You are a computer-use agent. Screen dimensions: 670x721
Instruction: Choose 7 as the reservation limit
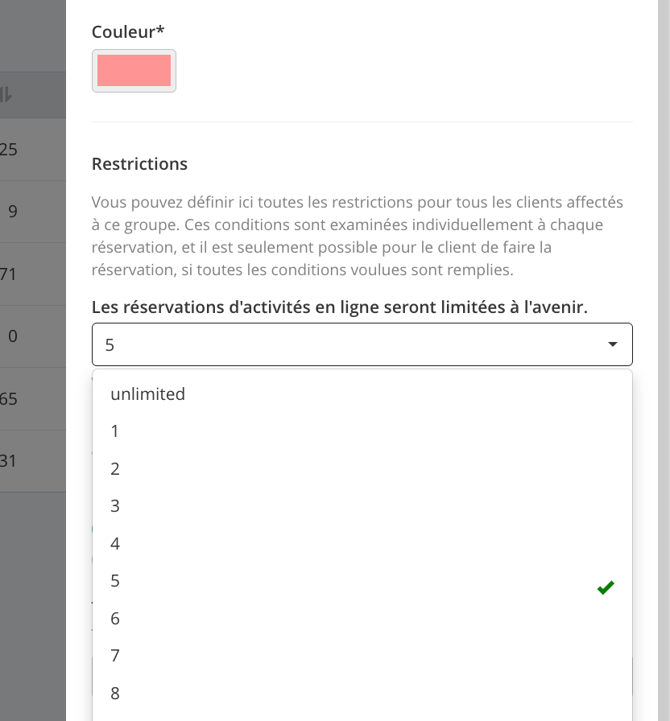[x=362, y=656]
